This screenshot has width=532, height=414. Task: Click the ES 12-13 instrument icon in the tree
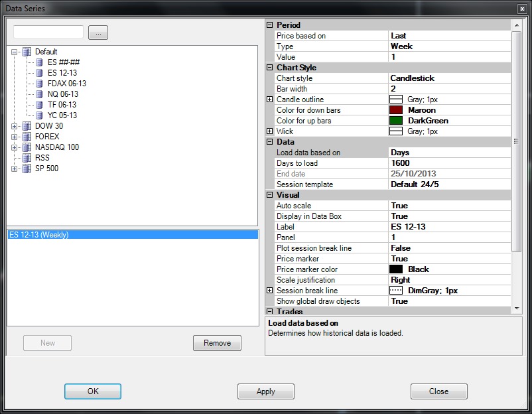(39, 73)
